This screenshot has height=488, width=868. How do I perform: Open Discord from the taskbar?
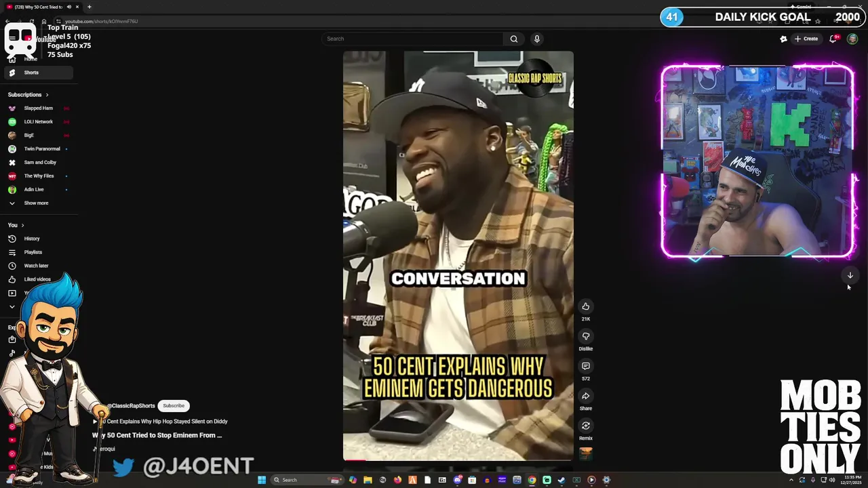457,480
